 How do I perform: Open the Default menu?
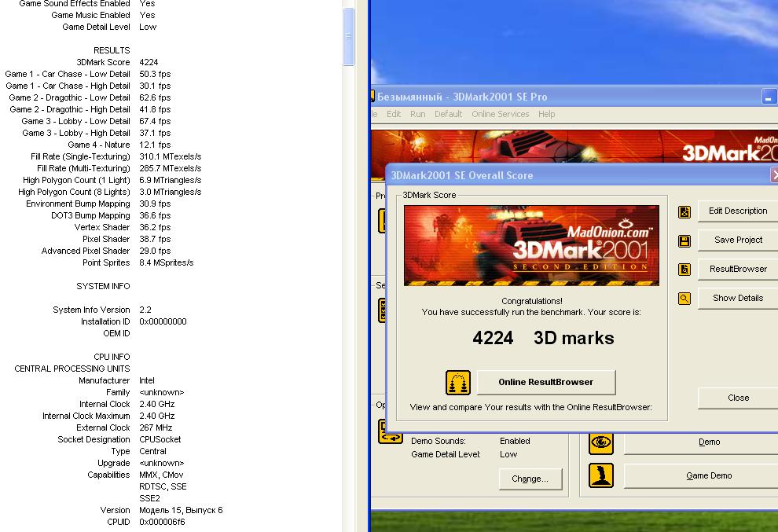[448, 114]
